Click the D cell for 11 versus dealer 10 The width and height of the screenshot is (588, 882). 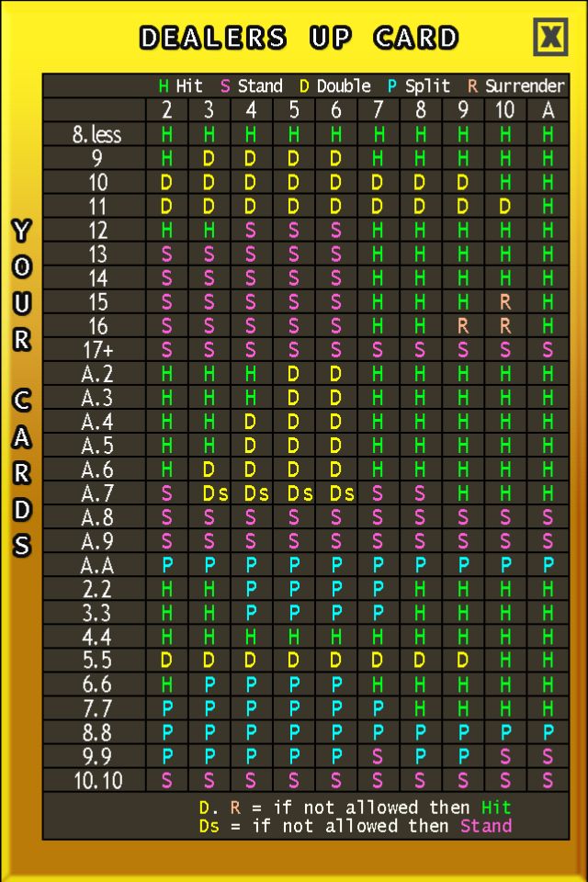505,207
